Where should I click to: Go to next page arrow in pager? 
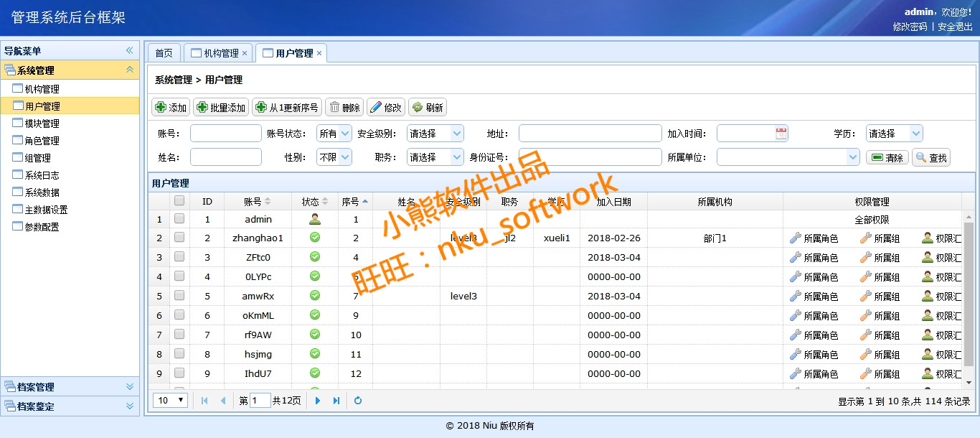coord(318,401)
